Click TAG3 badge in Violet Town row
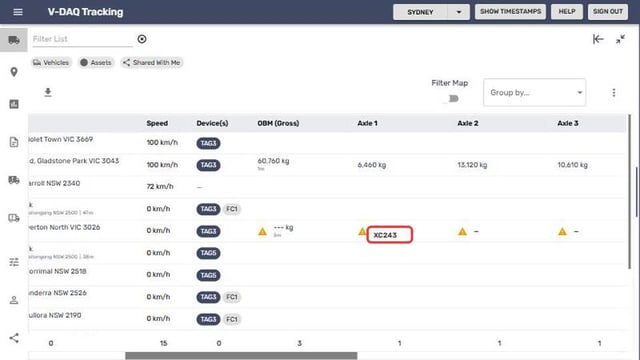This screenshot has height=360, width=640. point(208,143)
